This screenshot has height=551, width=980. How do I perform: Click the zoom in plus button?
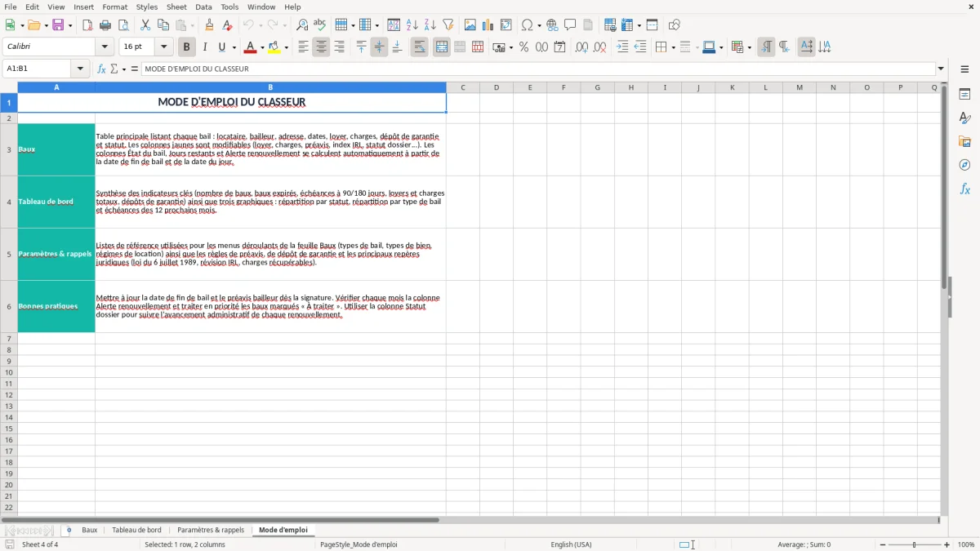pos(947,544)
